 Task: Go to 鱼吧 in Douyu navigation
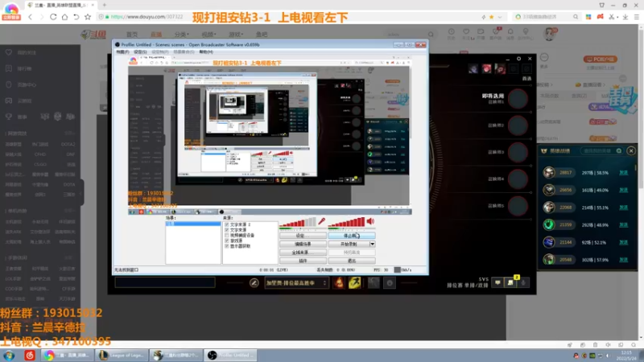(262, 35)
